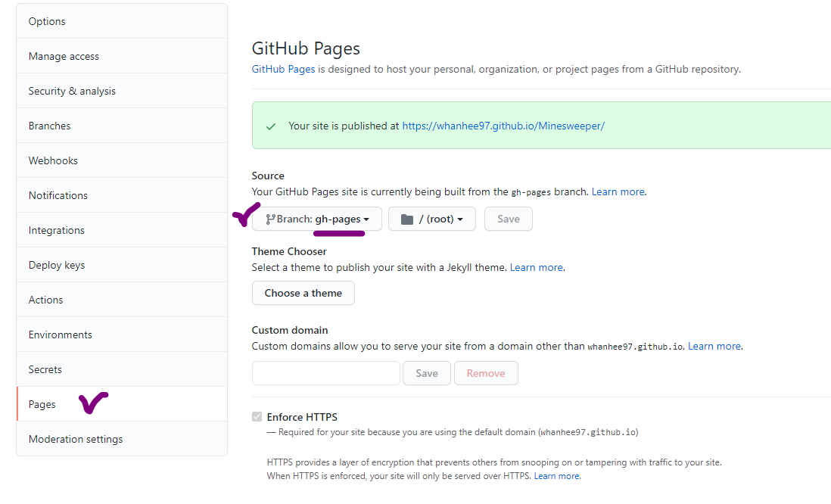Image resolution: width=831 pixels, height=504 pixels.
Task: Toggle Enforce HTTPS checkbox
Action: tap(257, 416)
